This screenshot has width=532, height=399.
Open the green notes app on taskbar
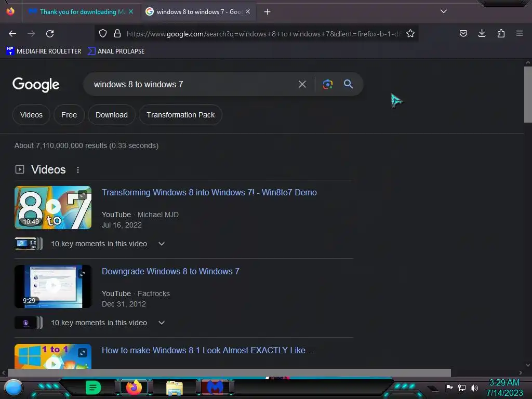click(x=93, y=388)
